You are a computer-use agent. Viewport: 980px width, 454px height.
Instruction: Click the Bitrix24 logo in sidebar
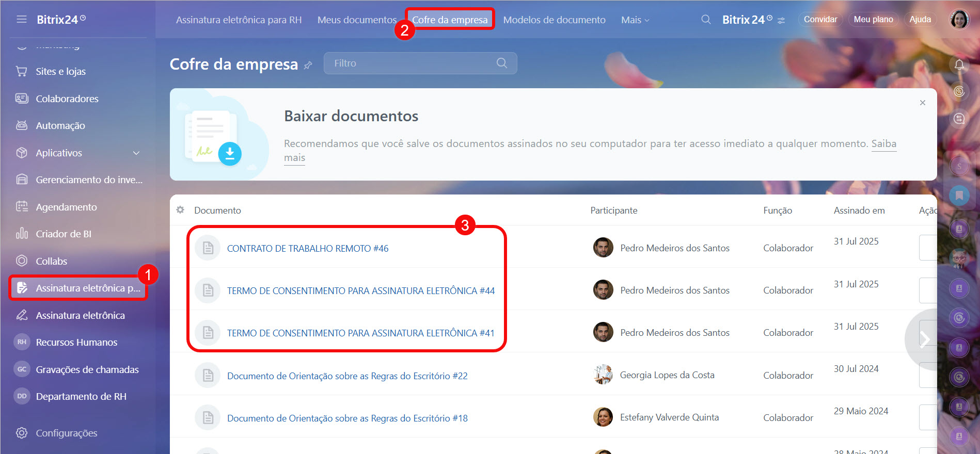(61, 20)
